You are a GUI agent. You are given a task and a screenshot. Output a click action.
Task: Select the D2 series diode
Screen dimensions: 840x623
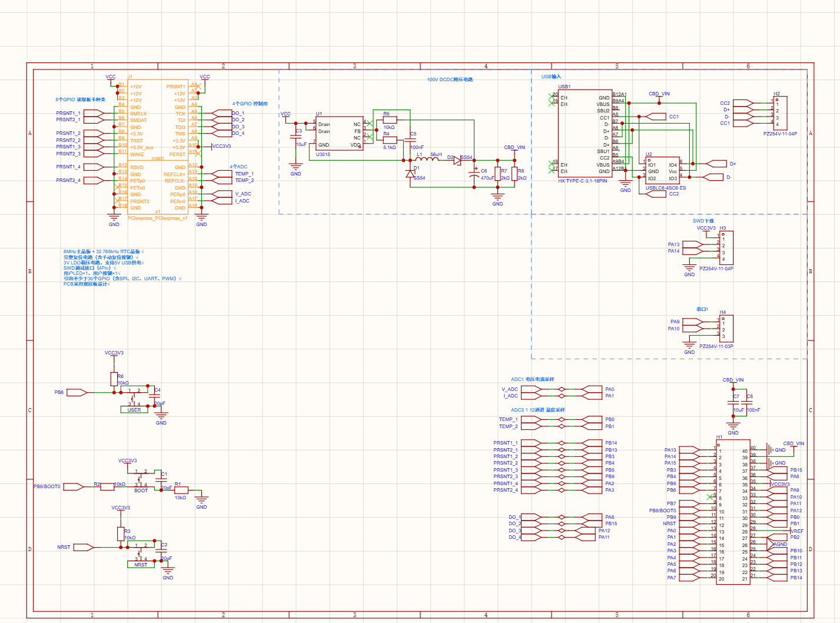click(x=457, y=160)
